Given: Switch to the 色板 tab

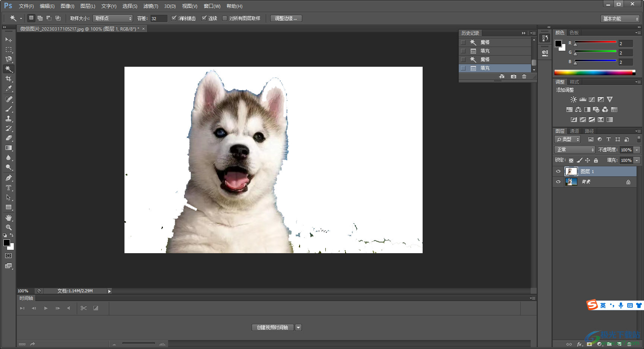Looking at the screenshot, I should point(574,33).
